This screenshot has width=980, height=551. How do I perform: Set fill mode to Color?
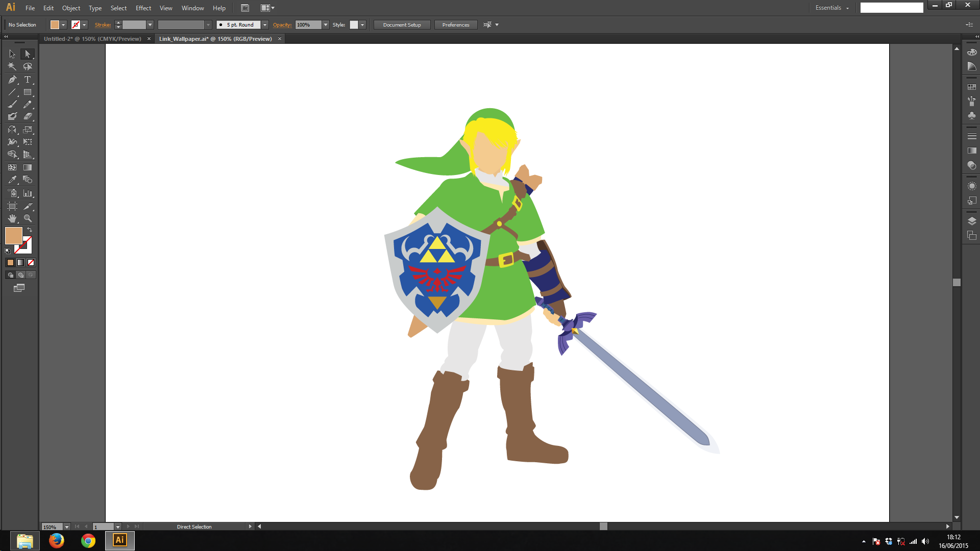tap(10, 263)
